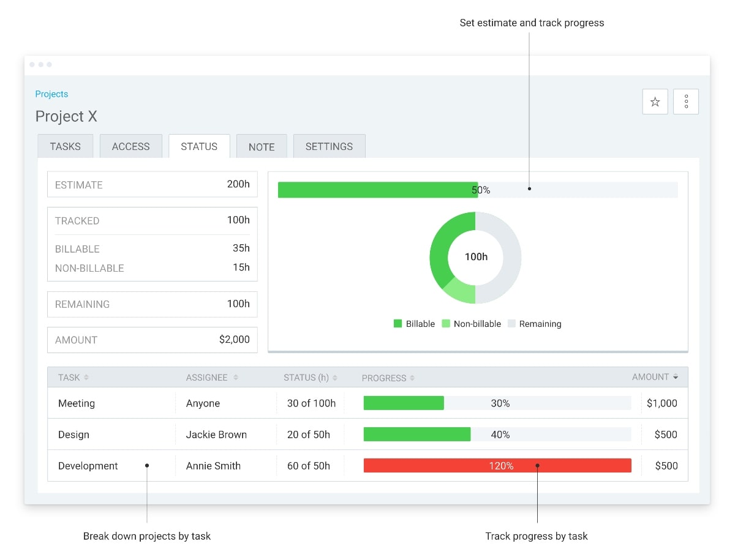Click the Non-billable legend label
Viewport: 735px width, 560px height.
[477, 324]
